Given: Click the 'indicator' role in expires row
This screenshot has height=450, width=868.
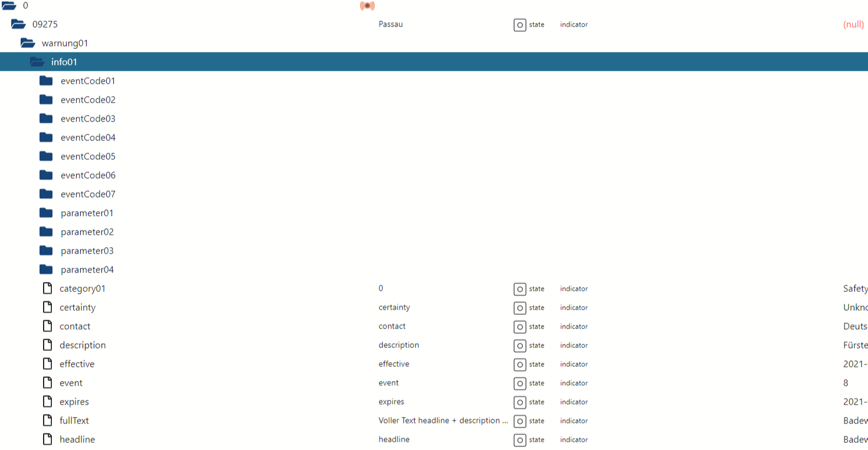Looking at the screenshot, I should tap(574, 402).
